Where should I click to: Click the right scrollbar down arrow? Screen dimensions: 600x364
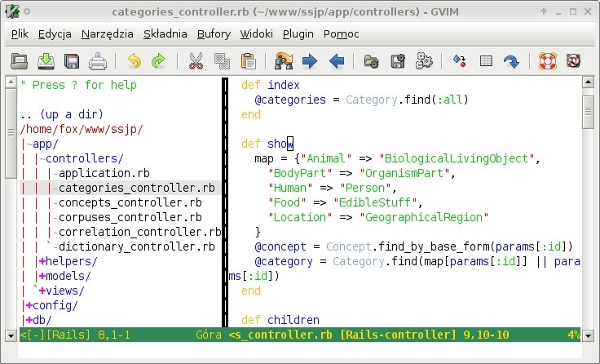pyautogui.click(x=588, y=336)
